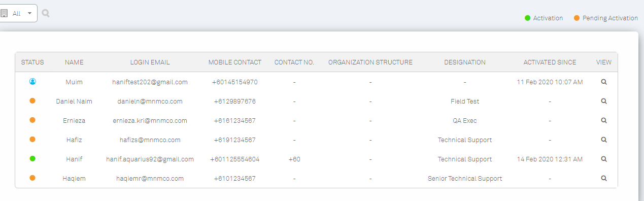This screenshot has width=644, height=201.
Task: Expand the All filter dropdown arrow
Action: 30,14
